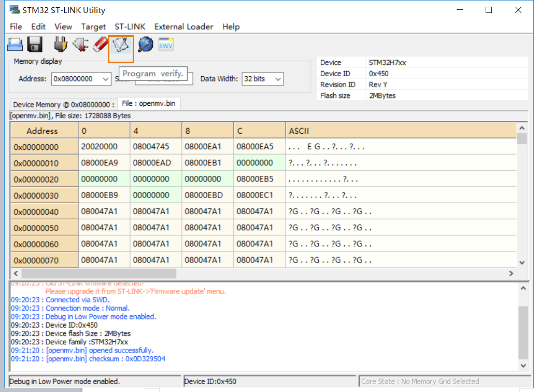Open the Target menu
This screenshot has height=392, width=538.
[x=93, y=27]
